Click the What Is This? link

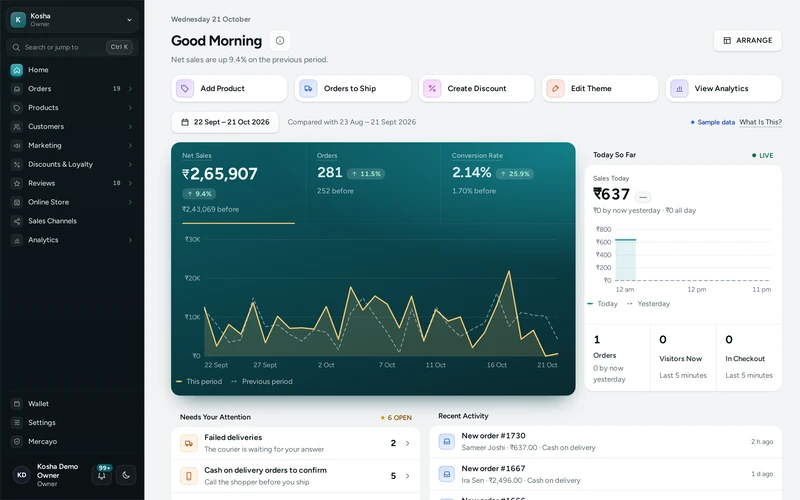760,122
